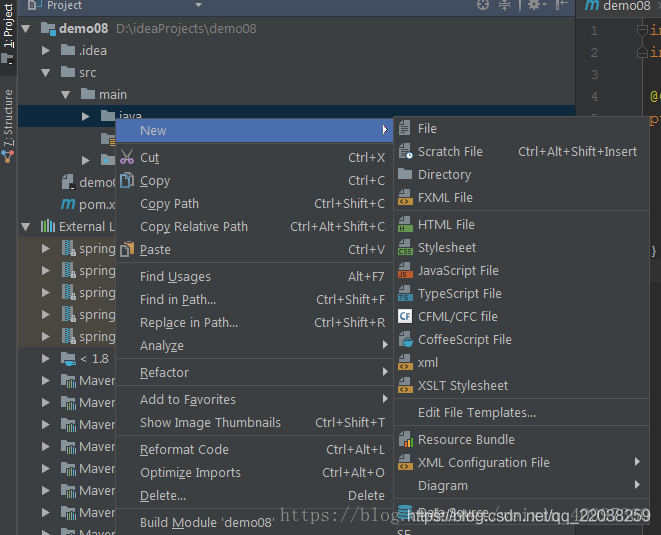The image size is (661, 535).
Task: Choose Copy Relative Path
Action: click(x=254, y=226)
